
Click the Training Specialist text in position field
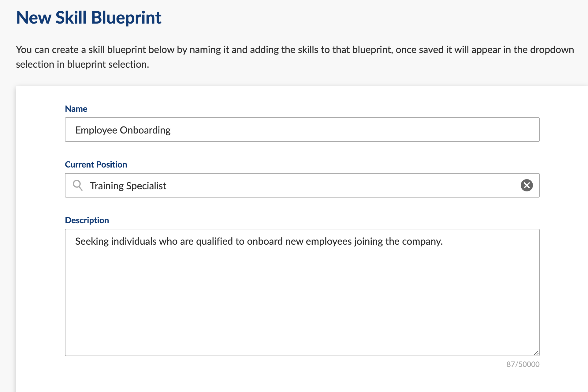click(128, 186)
